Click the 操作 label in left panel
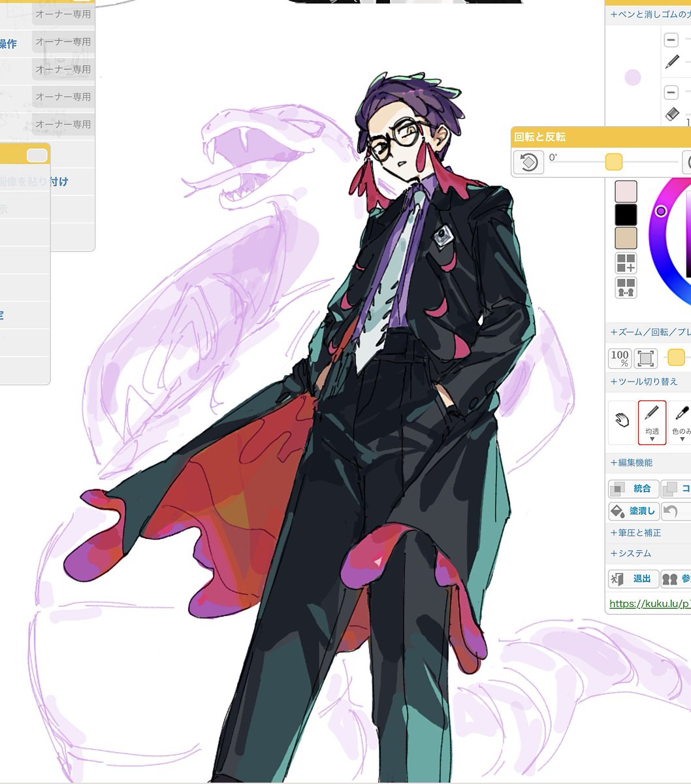This screenshot has width=691, height=784. click(x=8, y=44)
